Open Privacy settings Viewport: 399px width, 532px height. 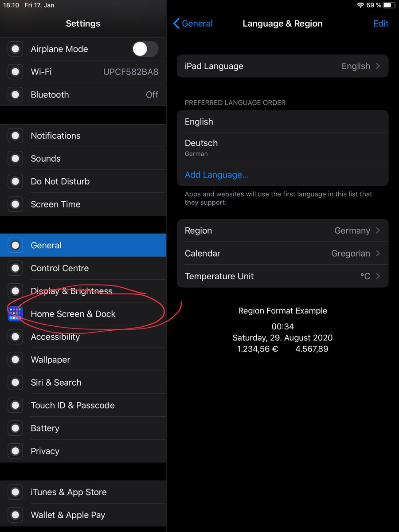pyautogui.click(x=83, y=451)
